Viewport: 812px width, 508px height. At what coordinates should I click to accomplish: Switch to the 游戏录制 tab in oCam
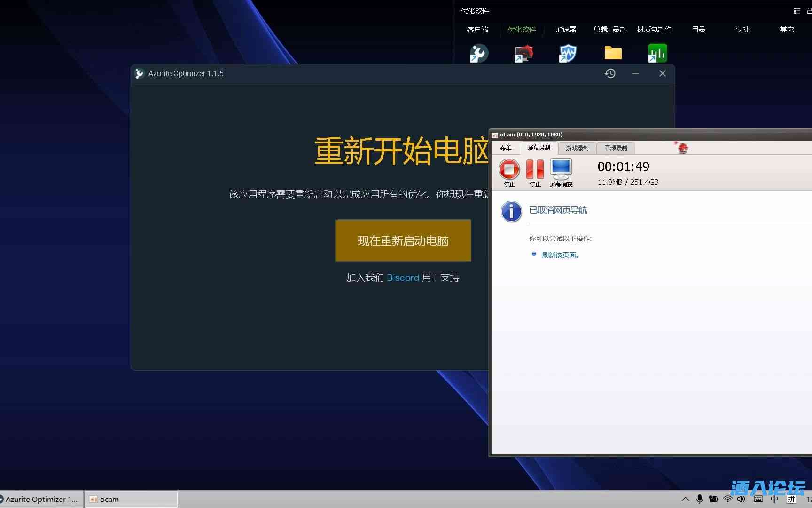577,148
